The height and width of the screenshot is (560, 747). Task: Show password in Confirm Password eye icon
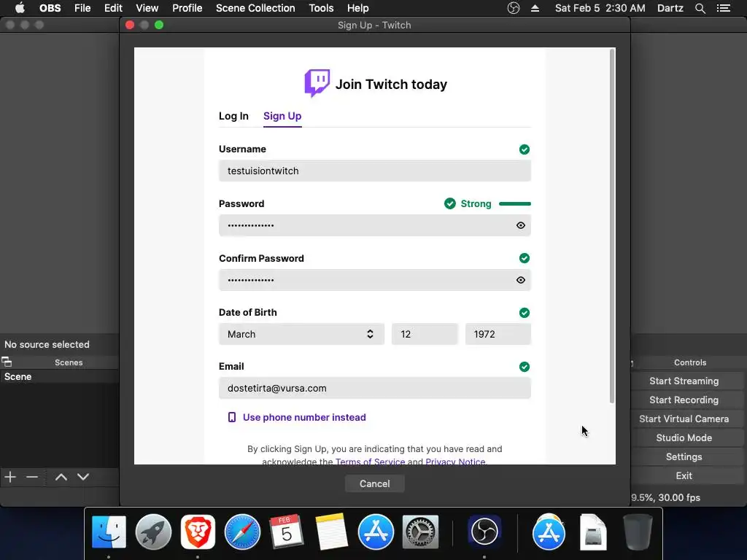(521, 280)
